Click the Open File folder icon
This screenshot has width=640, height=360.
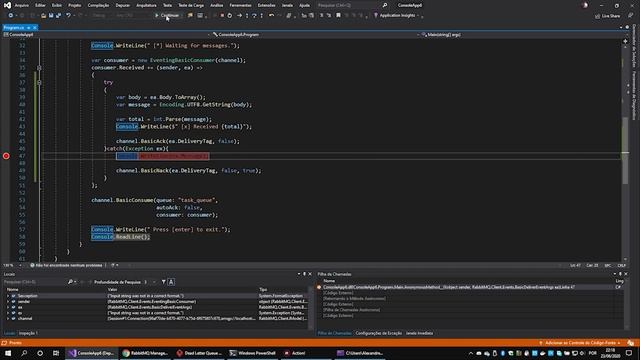coord(43,16)
